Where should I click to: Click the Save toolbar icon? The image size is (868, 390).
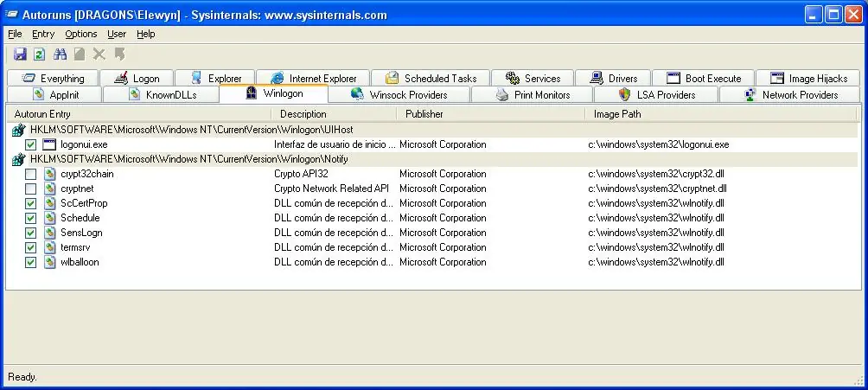(20, 54)
